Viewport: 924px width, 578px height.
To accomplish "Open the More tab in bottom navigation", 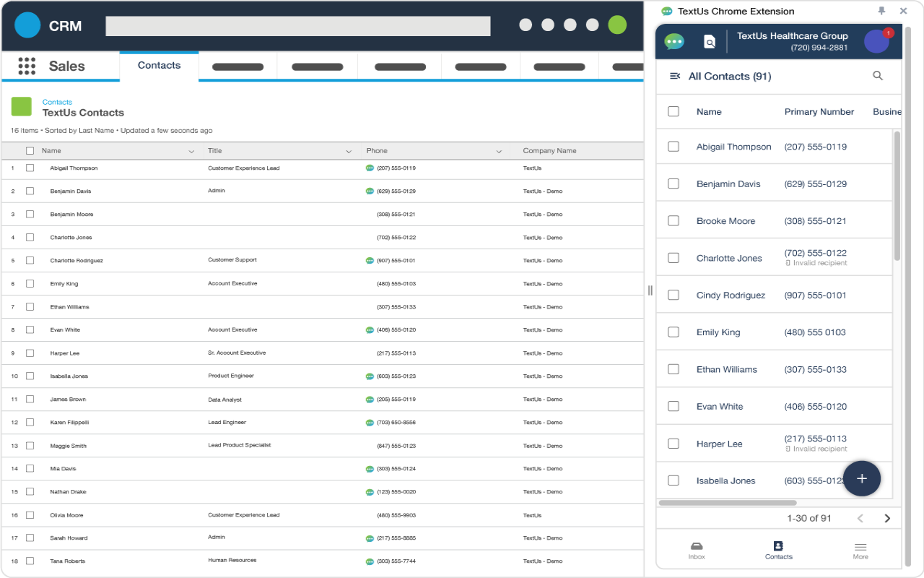I will 860,551.
